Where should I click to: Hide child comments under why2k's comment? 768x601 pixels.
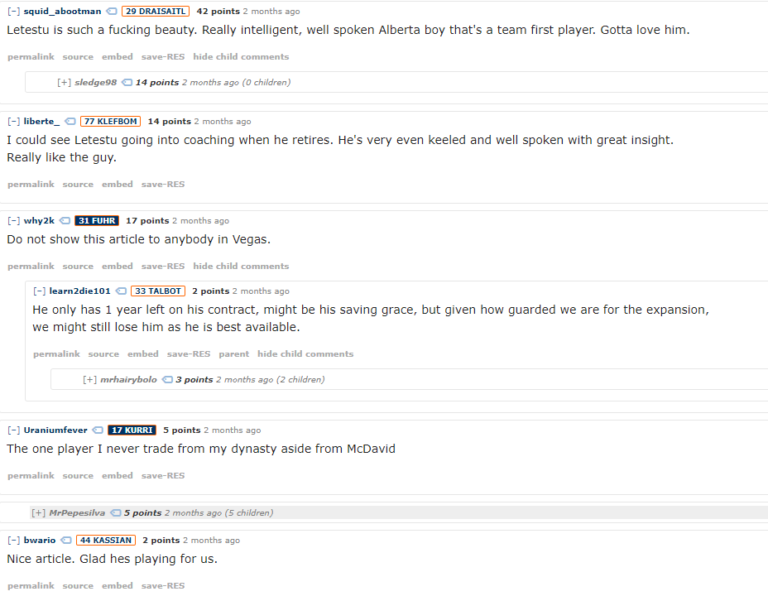pos(241,266)
